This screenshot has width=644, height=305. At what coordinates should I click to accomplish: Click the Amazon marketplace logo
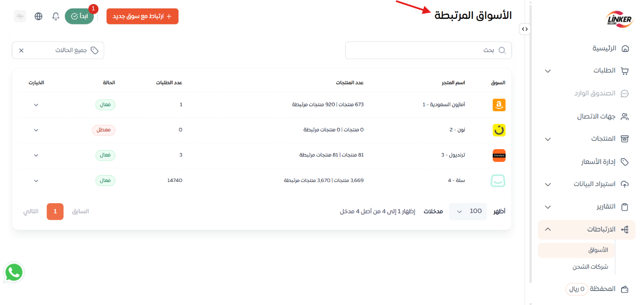tap(499, 105)
